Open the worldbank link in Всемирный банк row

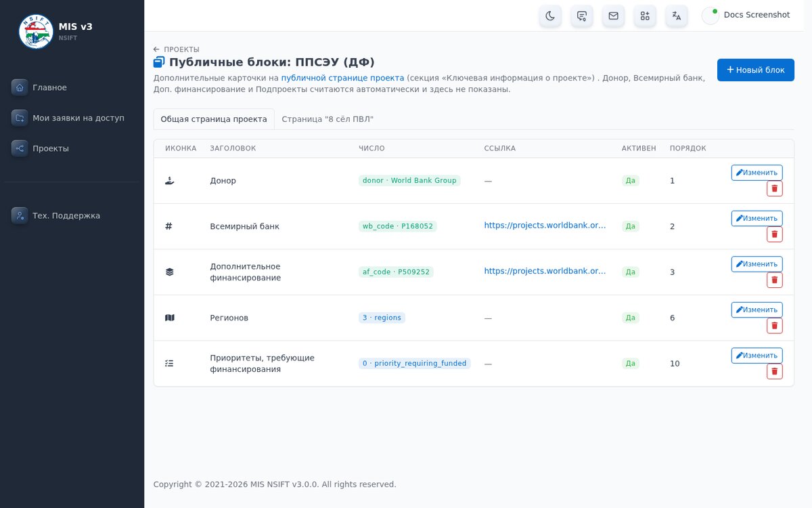click(545, 226)
